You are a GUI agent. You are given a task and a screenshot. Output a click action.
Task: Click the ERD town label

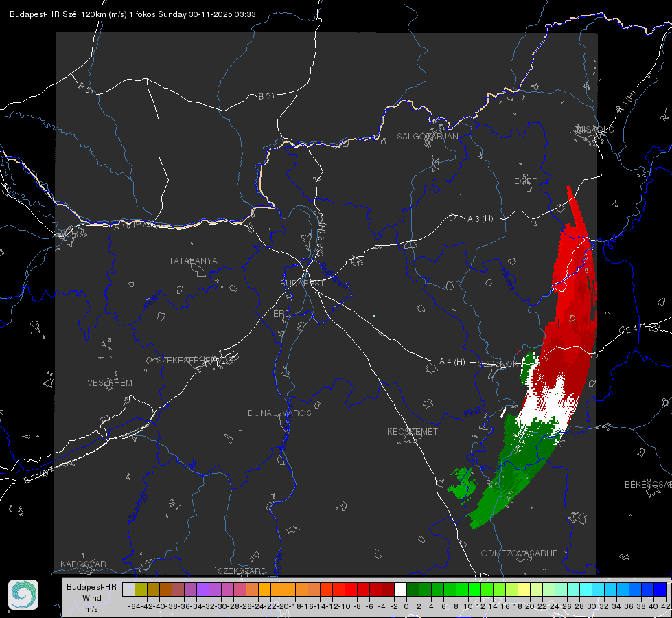point(281,314)
